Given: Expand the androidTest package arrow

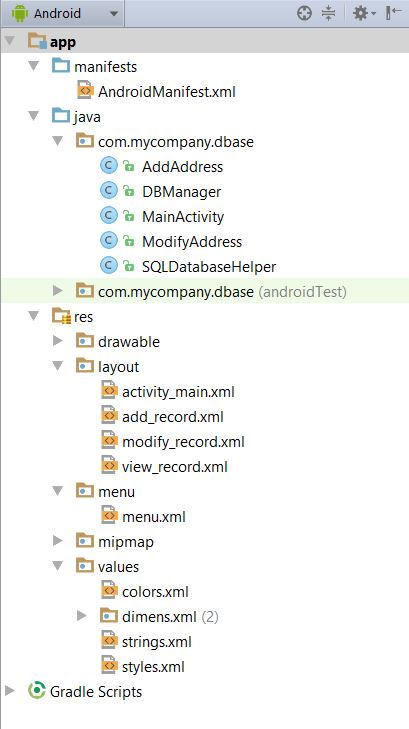Looking at the screenshot, I should [x=58, y=292].
